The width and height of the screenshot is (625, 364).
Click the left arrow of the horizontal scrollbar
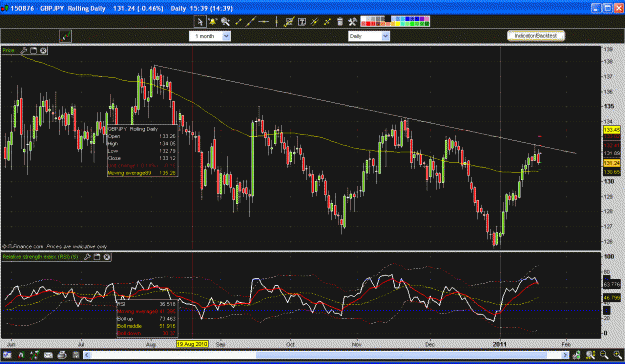[x=87, y=355]
